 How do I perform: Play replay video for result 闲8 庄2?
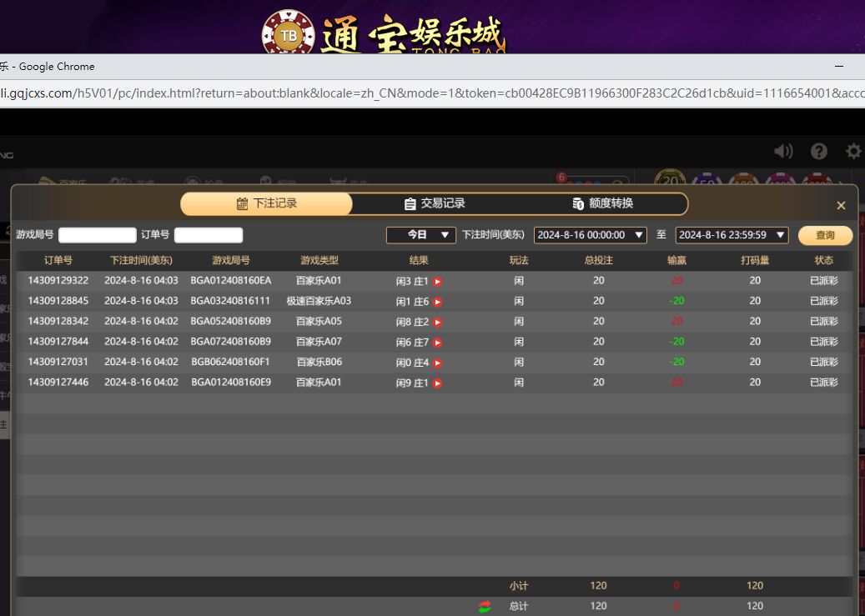437,323
